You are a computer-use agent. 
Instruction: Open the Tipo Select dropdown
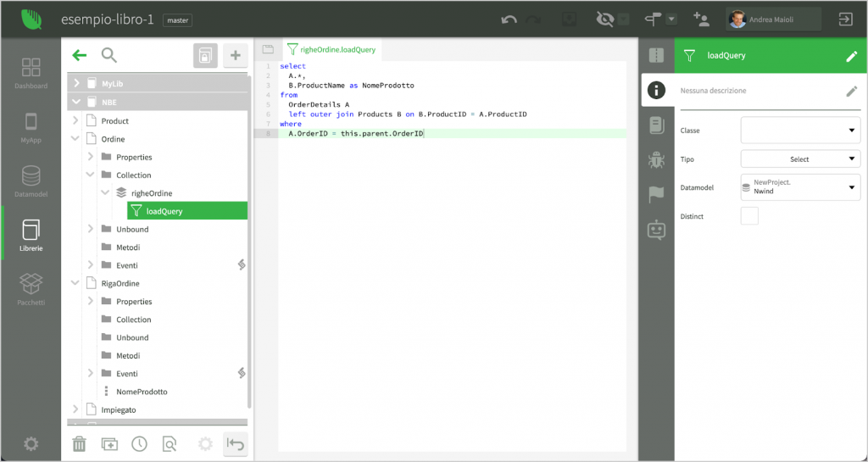[800, 159]
